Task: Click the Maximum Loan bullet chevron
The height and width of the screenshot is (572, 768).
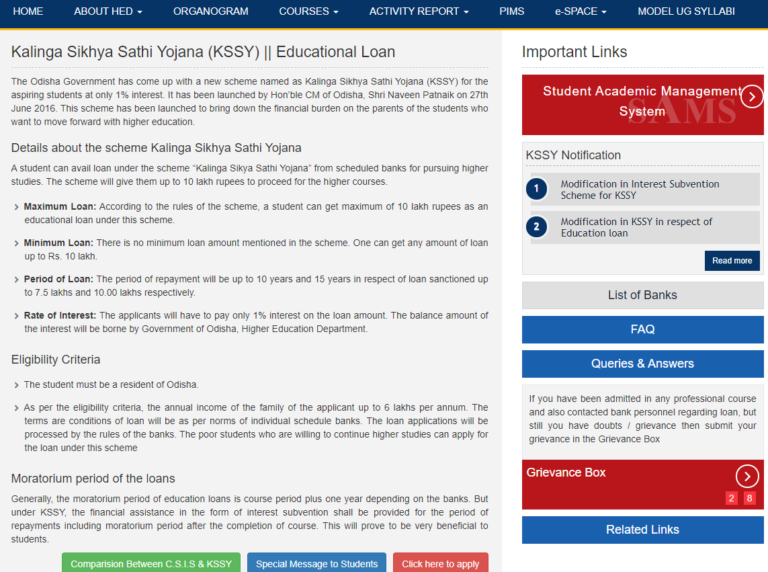Action: coord(16,207)
